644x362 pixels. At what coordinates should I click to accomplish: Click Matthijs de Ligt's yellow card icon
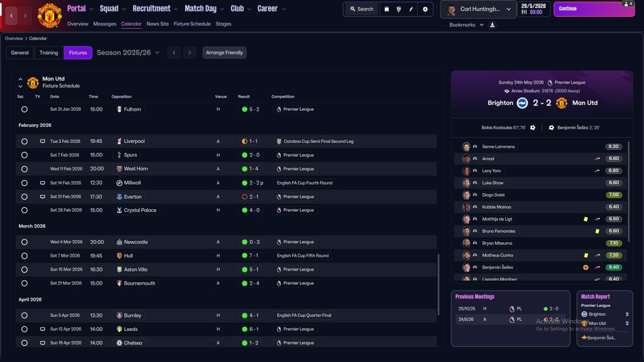(586, 219)
